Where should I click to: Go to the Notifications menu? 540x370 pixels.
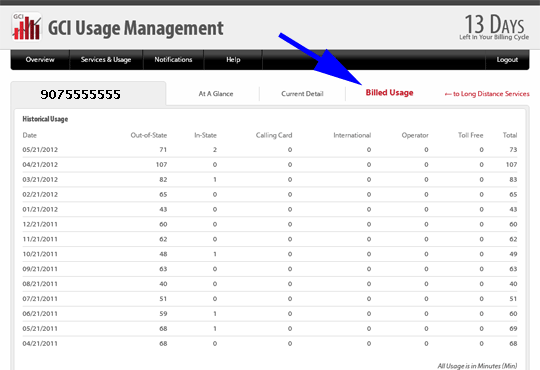(173, 60)
